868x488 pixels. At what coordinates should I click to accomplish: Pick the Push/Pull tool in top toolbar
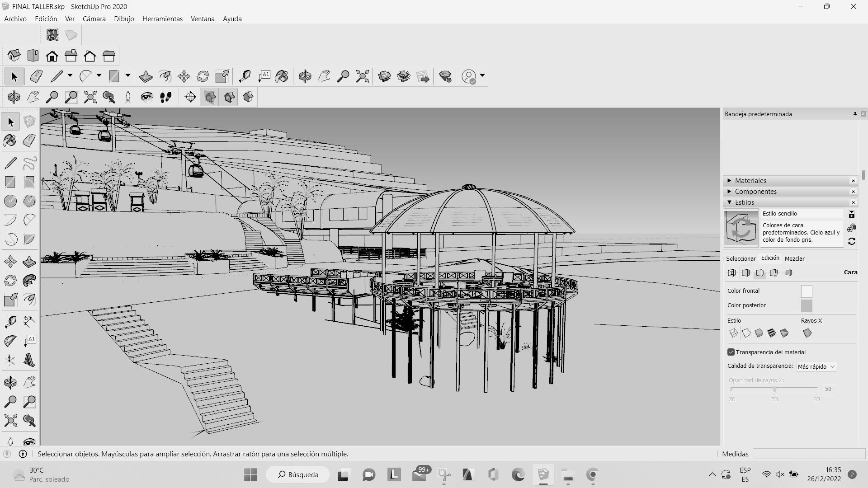[x=146, y=76]
